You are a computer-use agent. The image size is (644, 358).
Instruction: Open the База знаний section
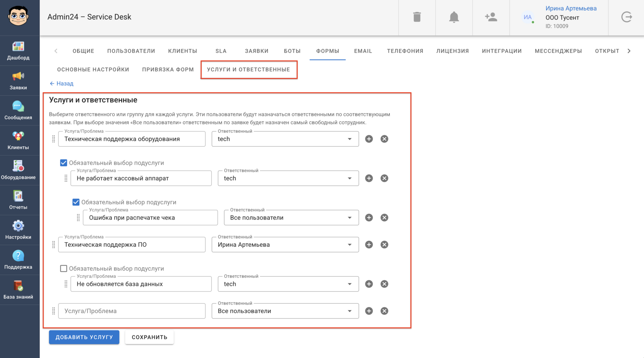(18, 290)
